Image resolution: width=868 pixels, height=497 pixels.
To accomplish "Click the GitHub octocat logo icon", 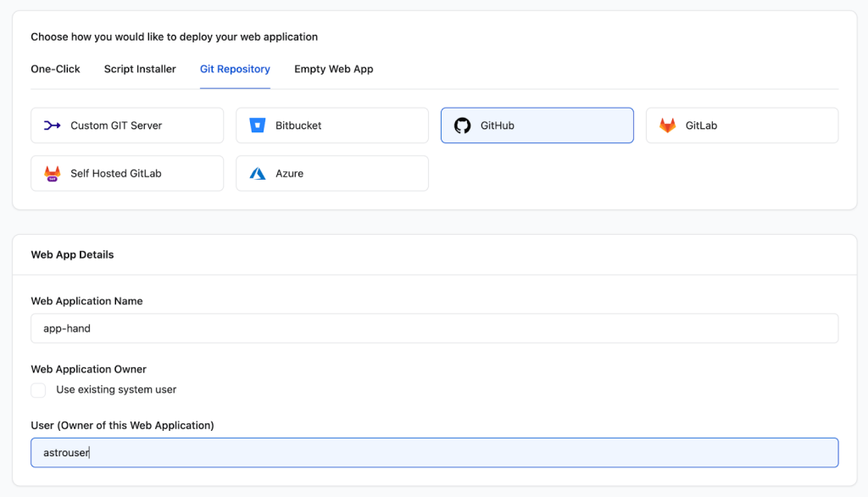I will tap(462, 126).
